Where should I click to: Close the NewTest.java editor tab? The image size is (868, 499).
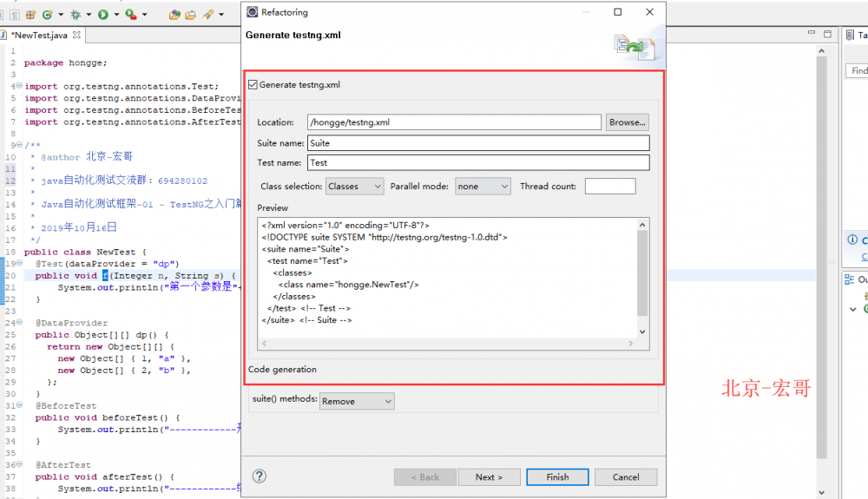click(x=76, y=35)
